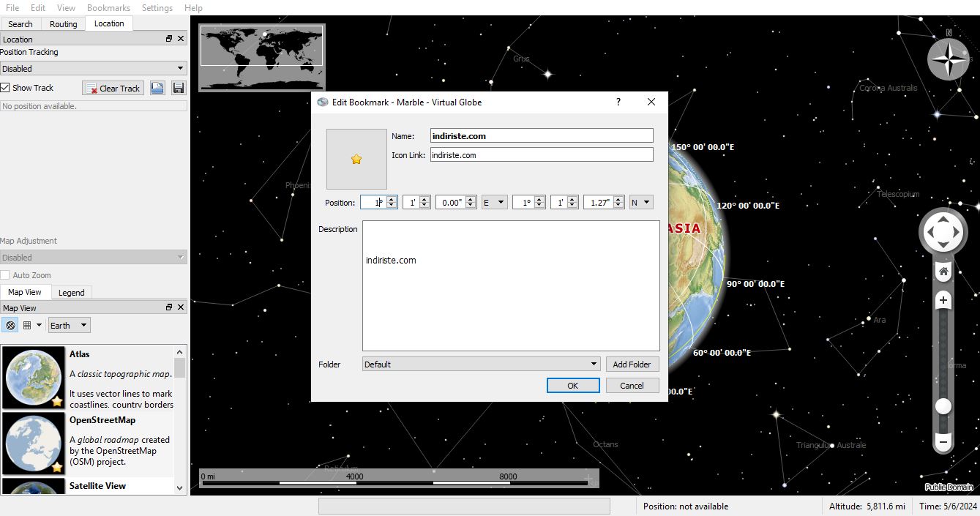Click the Altitude readout in status bar

pos(867,506)
